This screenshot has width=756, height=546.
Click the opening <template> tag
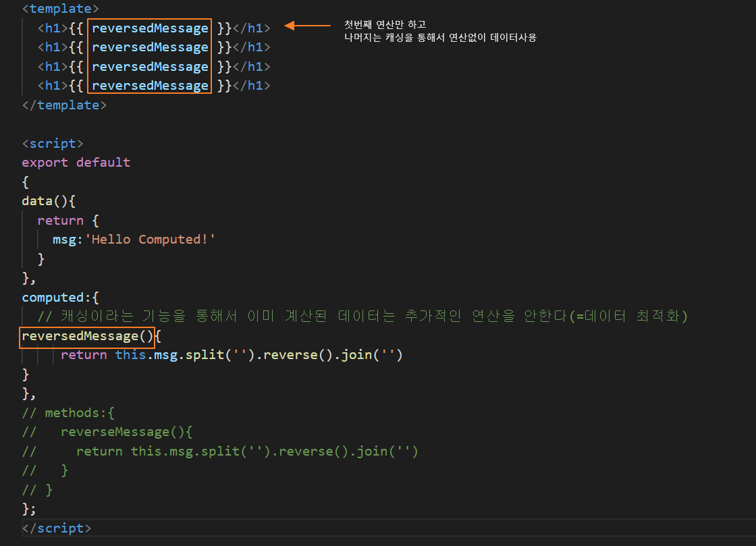coord(60,8)
